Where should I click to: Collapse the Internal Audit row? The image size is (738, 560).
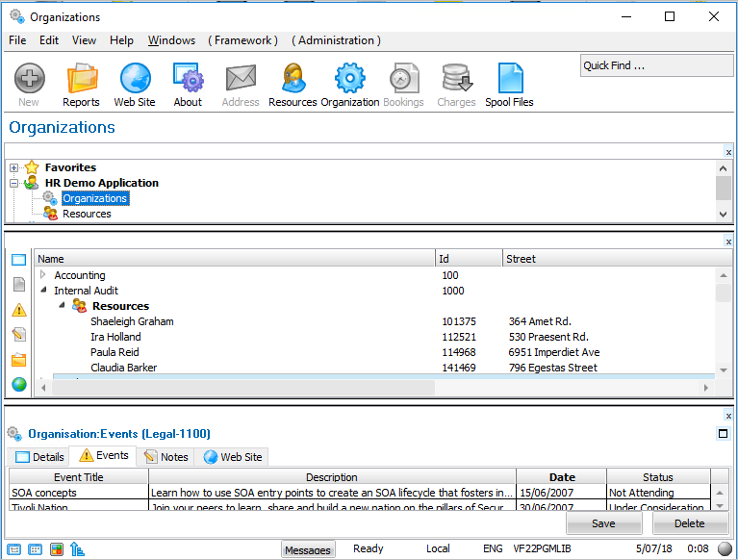coord(42,291)
